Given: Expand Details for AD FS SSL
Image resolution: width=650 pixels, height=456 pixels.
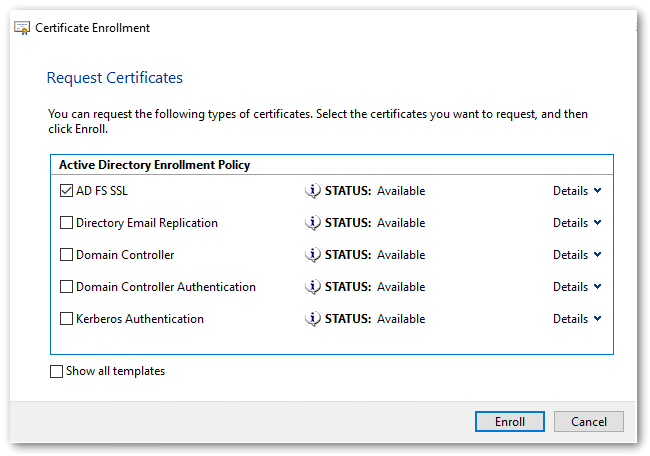Looking at the screenshot, I should 577,191.
